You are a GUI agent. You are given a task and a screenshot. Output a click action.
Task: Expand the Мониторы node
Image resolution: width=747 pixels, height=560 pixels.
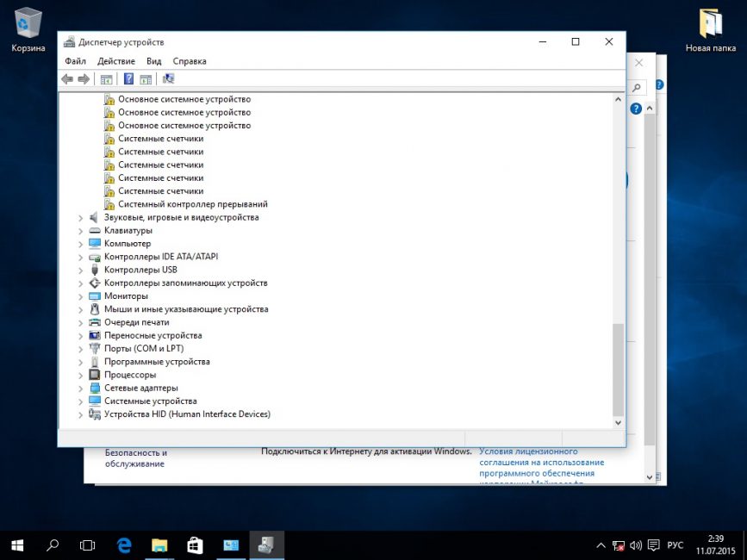(80, 296)
